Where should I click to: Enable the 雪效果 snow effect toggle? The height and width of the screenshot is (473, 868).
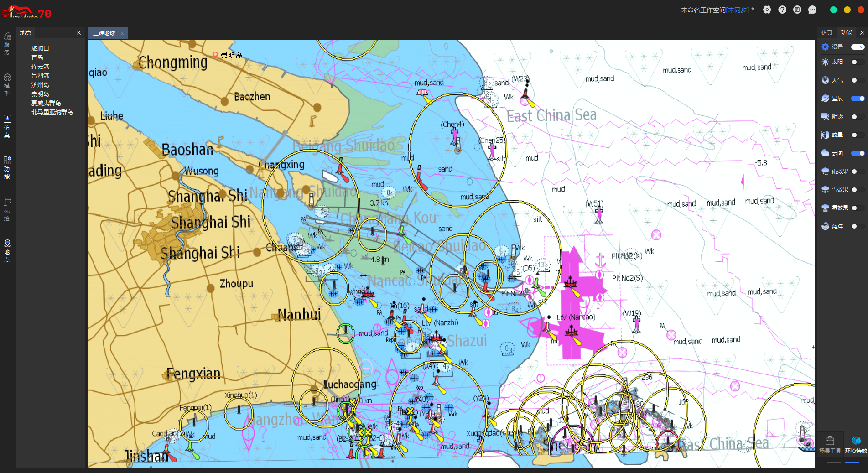[858, 190]
